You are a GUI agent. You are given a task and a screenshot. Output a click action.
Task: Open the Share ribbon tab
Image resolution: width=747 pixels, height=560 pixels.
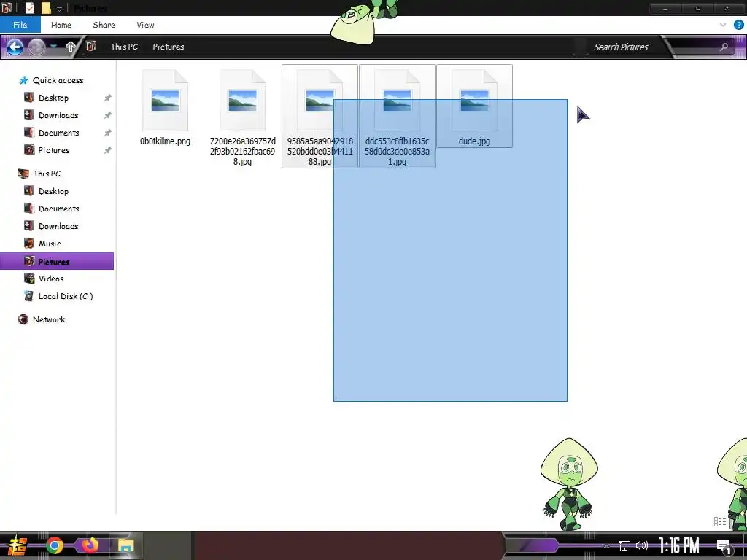(x=104, y=25)
